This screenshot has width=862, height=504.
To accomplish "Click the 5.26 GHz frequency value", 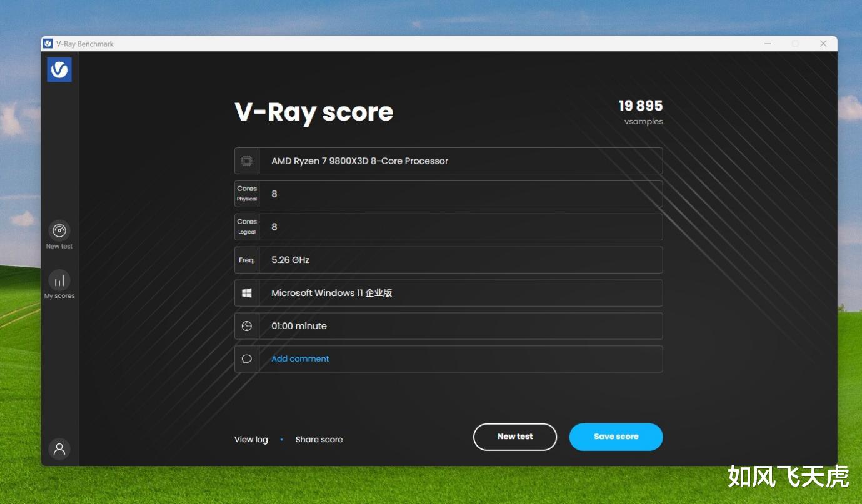I will (290, 260).
